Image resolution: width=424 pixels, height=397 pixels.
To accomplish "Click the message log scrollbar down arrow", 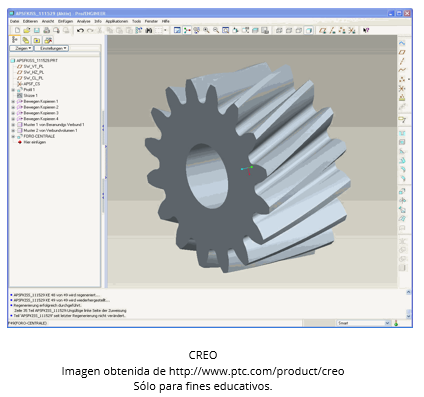I will (x=408, y=315).
